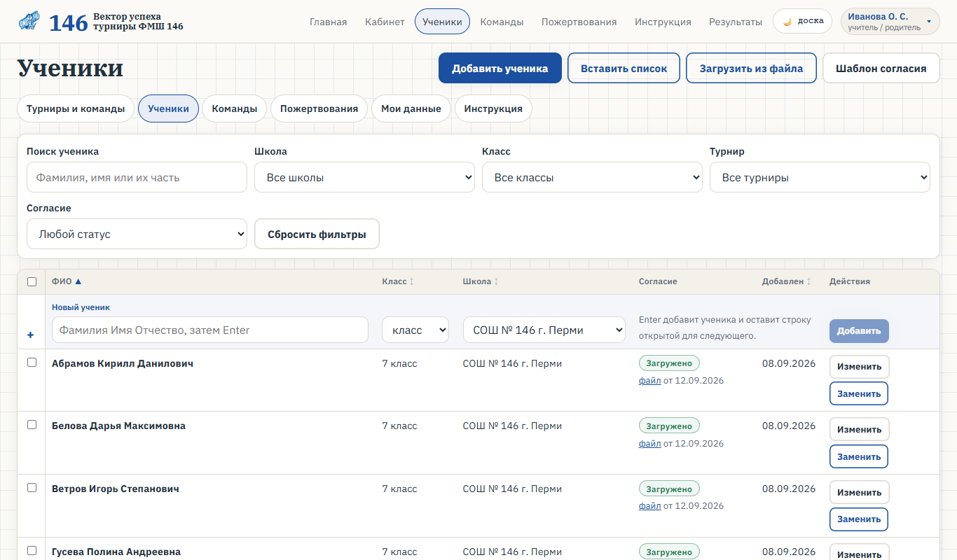This screenshot has height=560, width=957.
Task: Expand the Турнир filter dropdown
Action: coord(820,177)
